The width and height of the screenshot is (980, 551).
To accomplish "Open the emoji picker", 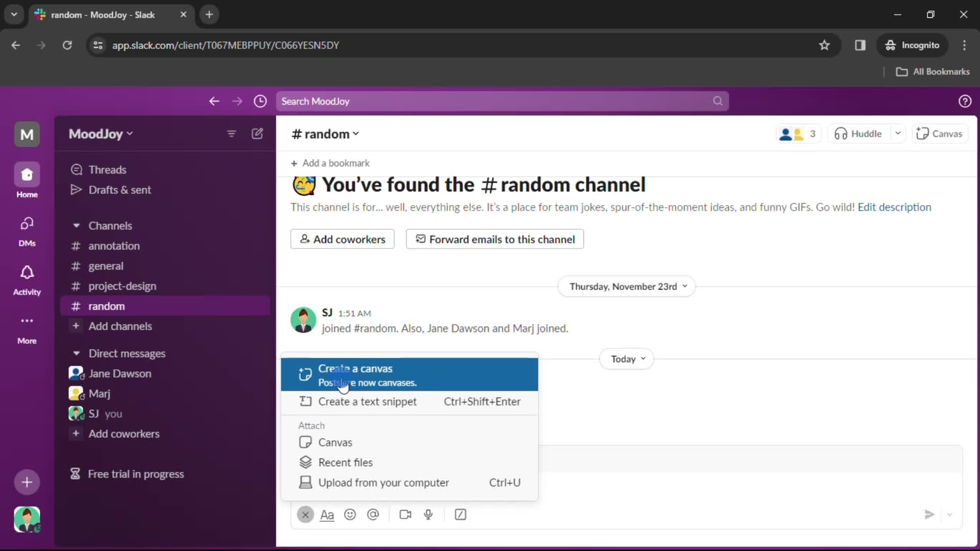I will click(350, 514).
